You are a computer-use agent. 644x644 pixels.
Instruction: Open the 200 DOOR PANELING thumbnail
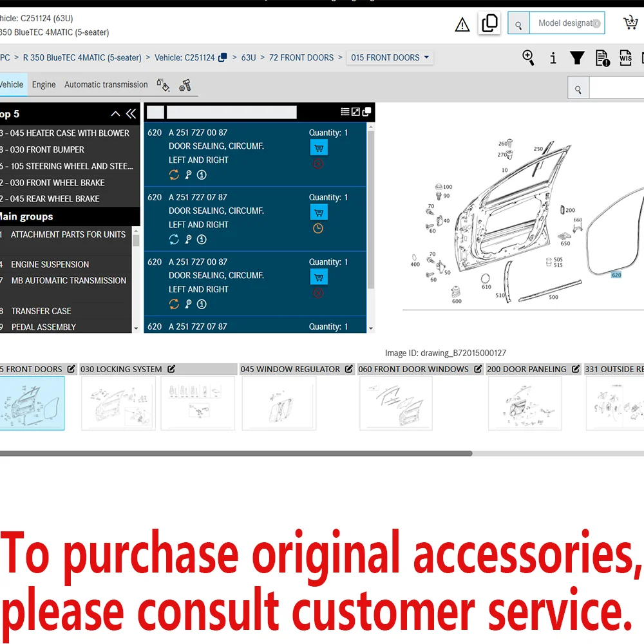[x=524, y=403]
